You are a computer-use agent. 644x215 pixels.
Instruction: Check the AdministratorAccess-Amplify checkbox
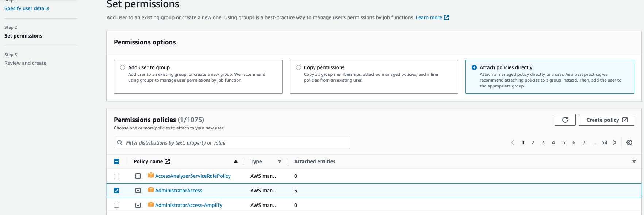116,205
